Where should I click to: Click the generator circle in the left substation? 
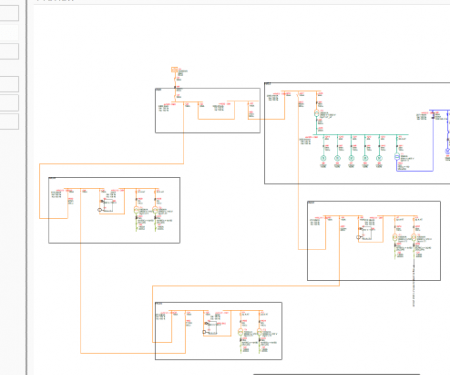click(x=99, y=210)
